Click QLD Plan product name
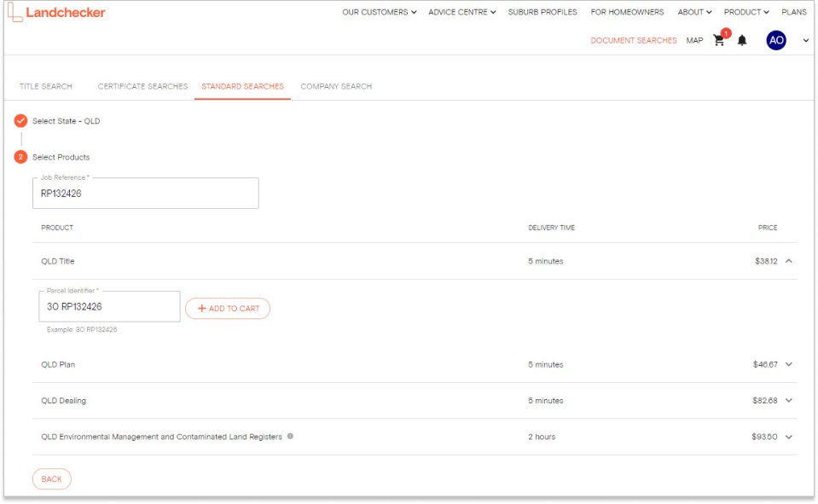 [58, 364]
